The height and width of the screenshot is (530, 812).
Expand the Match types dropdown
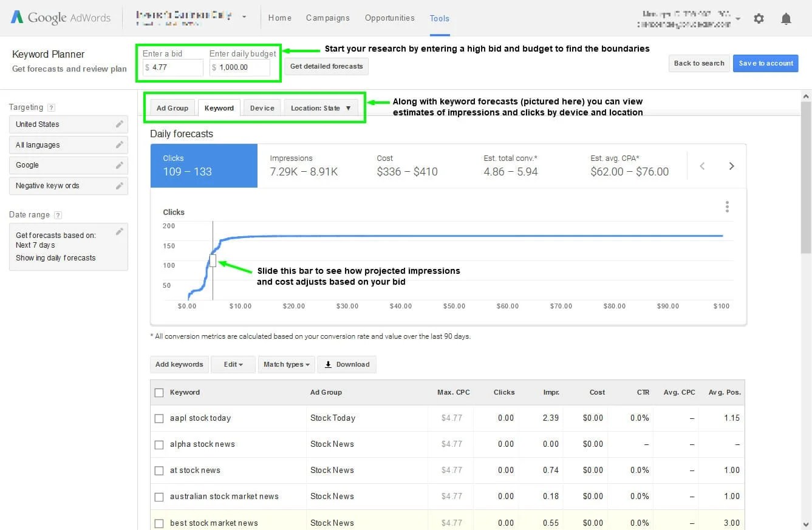pos(286,364)
